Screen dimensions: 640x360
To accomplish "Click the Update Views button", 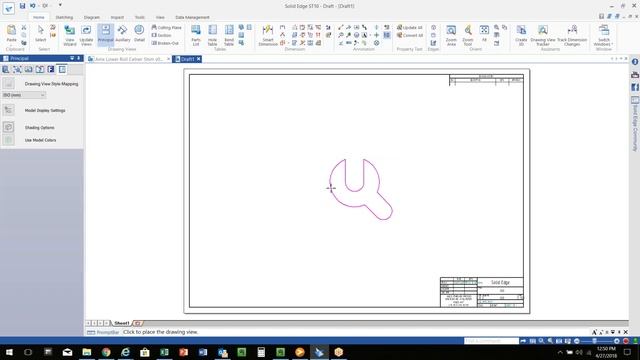I will click(86, 35).
